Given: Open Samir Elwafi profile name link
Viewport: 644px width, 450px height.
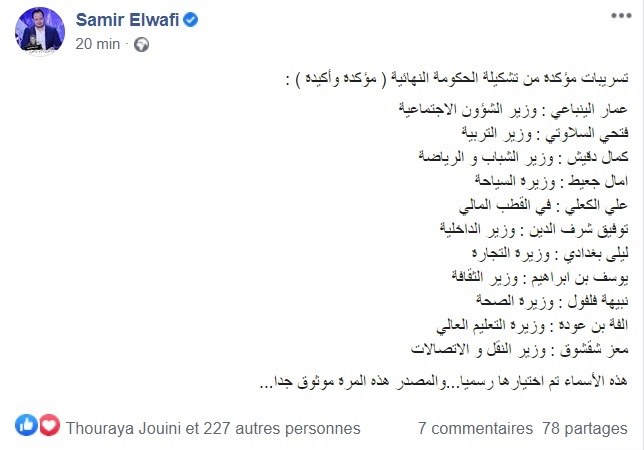Looking at the screenshot, I should (x=127, y=20).
